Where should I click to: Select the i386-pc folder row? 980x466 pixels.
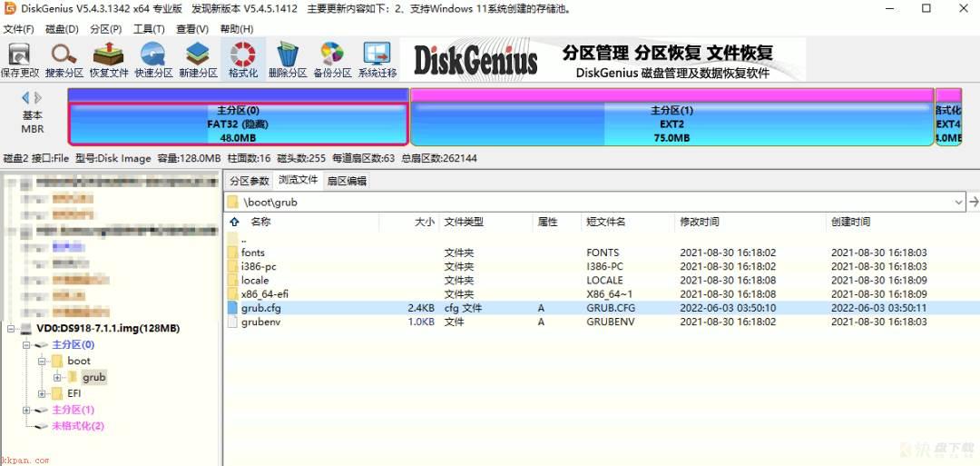point(602,266)
